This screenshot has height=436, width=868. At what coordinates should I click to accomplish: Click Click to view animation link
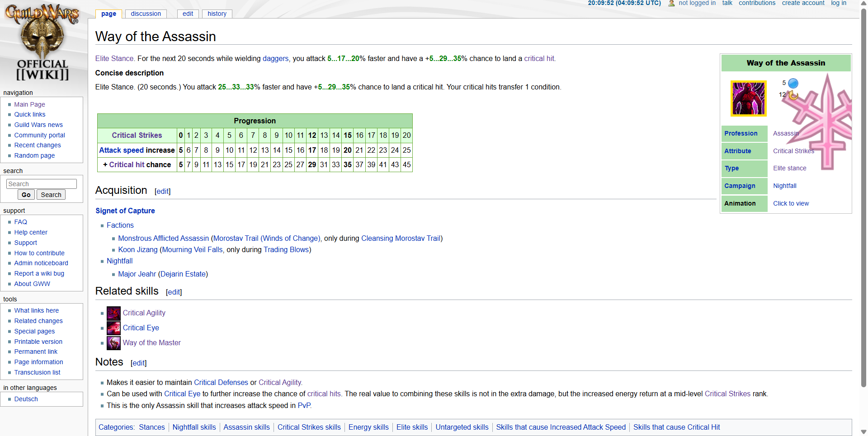point(791,204)
